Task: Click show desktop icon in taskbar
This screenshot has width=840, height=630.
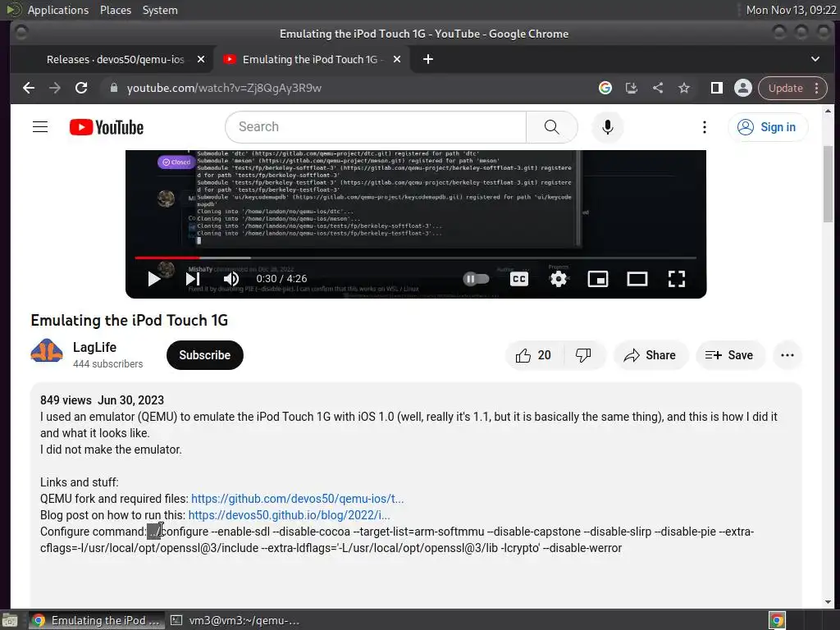Action: (x=10, y=620)
